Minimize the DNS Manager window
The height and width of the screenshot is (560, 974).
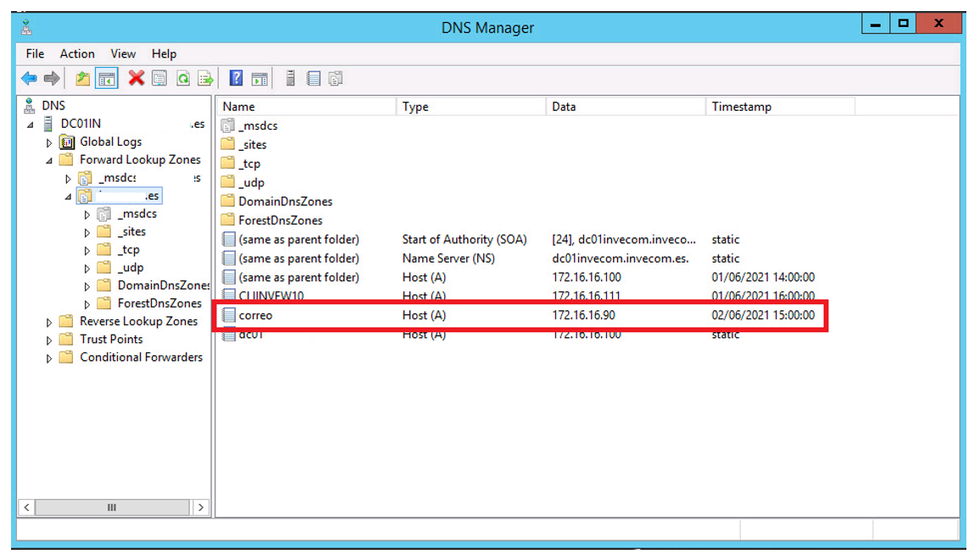[875, 25]
